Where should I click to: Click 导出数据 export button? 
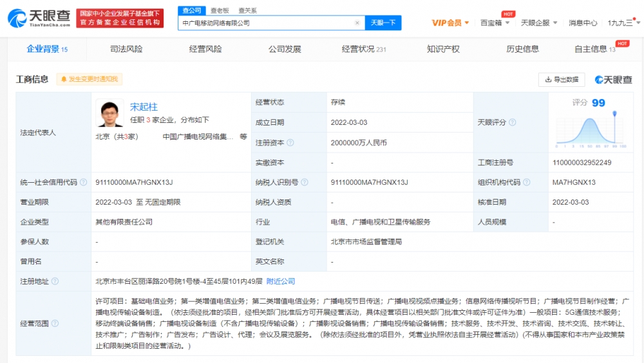click(x=562, y=80)
